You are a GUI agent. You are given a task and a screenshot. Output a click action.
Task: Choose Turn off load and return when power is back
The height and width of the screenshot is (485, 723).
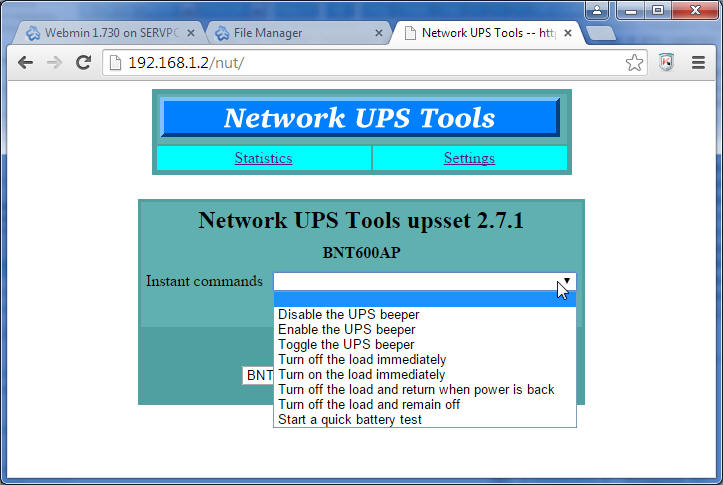pyautogui.click(x=425, y=390)
